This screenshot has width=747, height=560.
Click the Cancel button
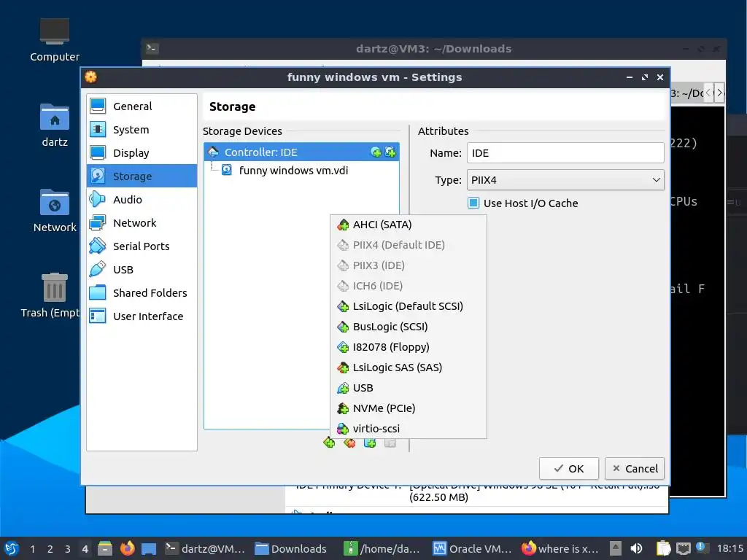635,469
